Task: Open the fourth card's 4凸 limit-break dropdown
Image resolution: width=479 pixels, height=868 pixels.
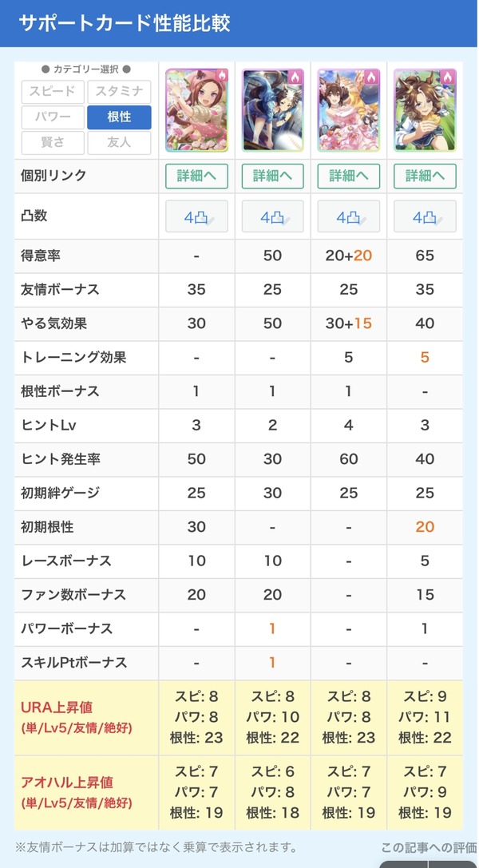Action: click(425, 216)
